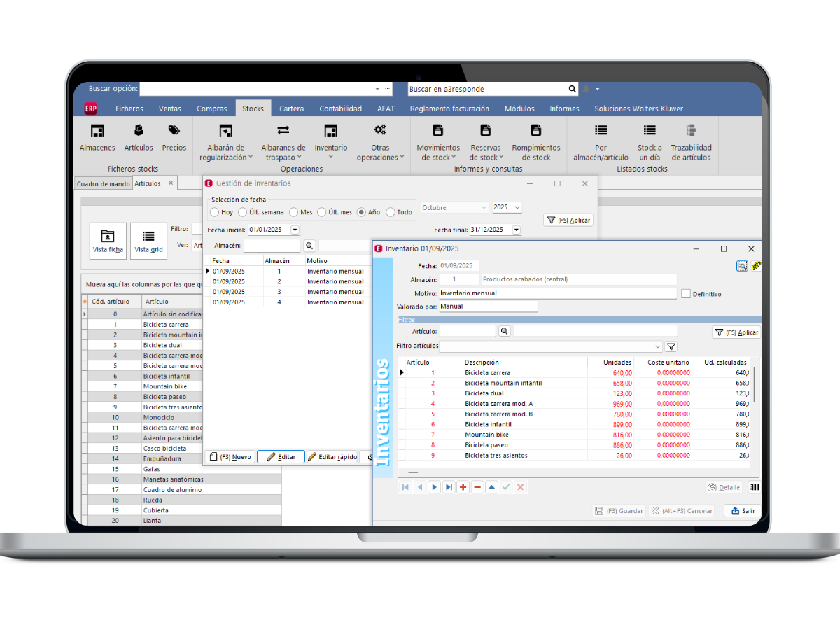Click the Artículos ribbon icon
The image size is (840, 630).
(x=139, y=131)
